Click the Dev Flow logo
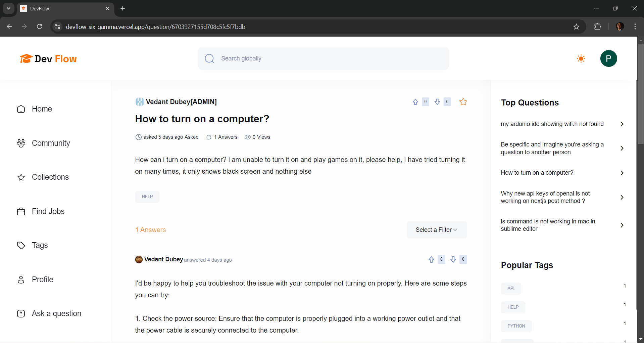This screenshot has width=644, height=343. tap(48, 59)
